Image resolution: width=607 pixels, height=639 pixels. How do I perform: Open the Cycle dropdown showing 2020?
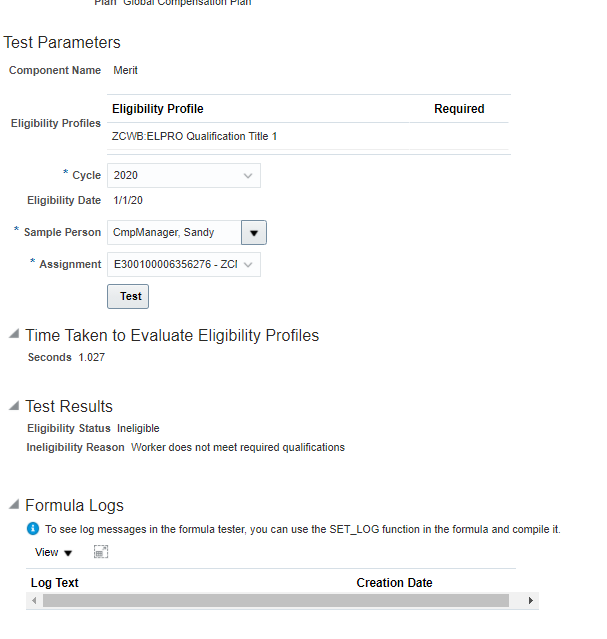click(x=248, y=176)
